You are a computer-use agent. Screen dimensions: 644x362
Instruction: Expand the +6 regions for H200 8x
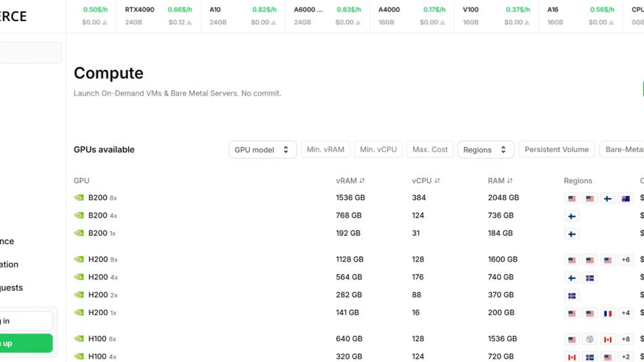pos(626,260)
